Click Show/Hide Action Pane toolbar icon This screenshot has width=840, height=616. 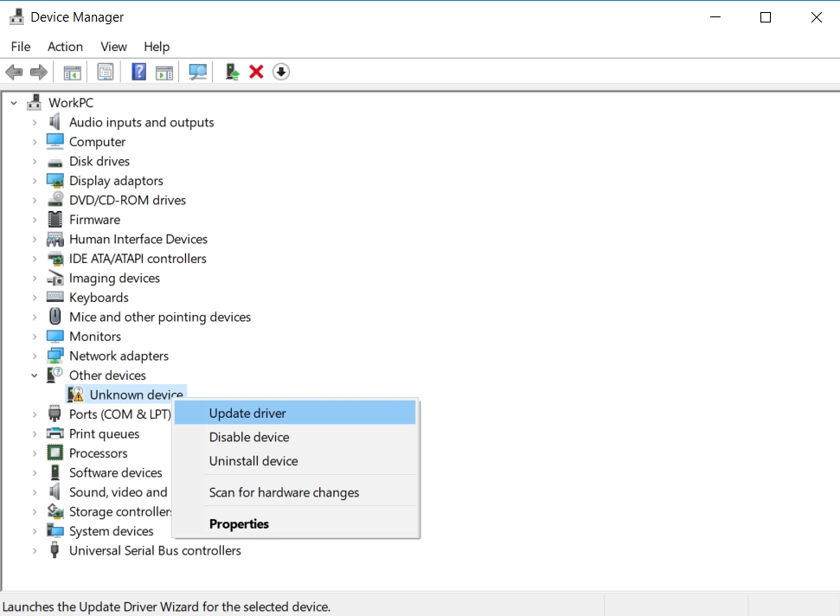164,72
